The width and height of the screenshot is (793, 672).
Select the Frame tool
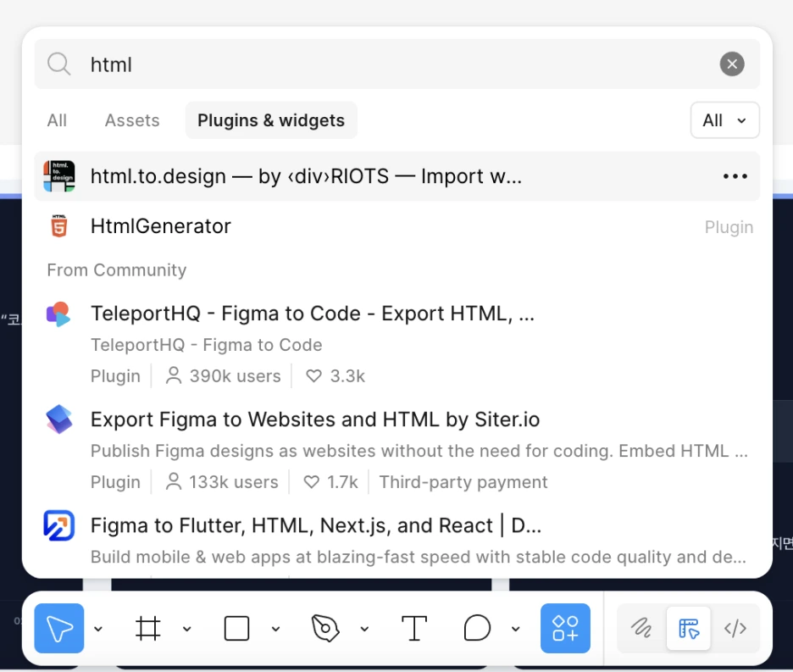click(x=148, y=628)
